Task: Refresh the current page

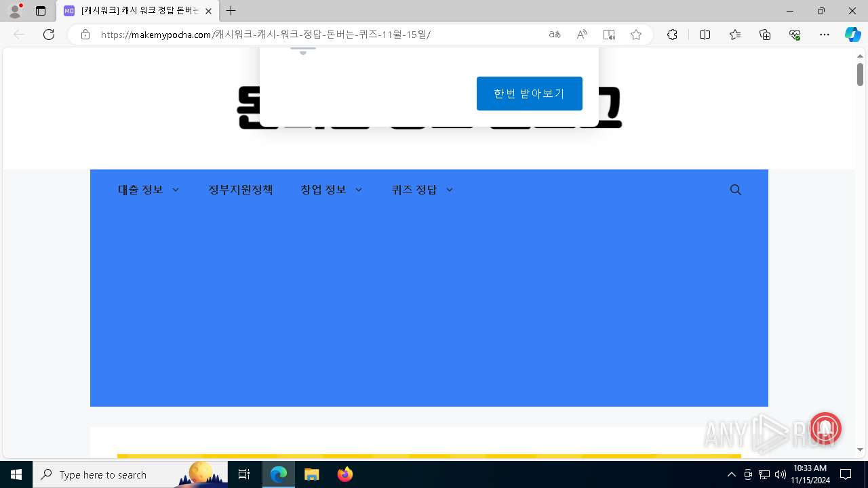Action: [x=49, y=35]
